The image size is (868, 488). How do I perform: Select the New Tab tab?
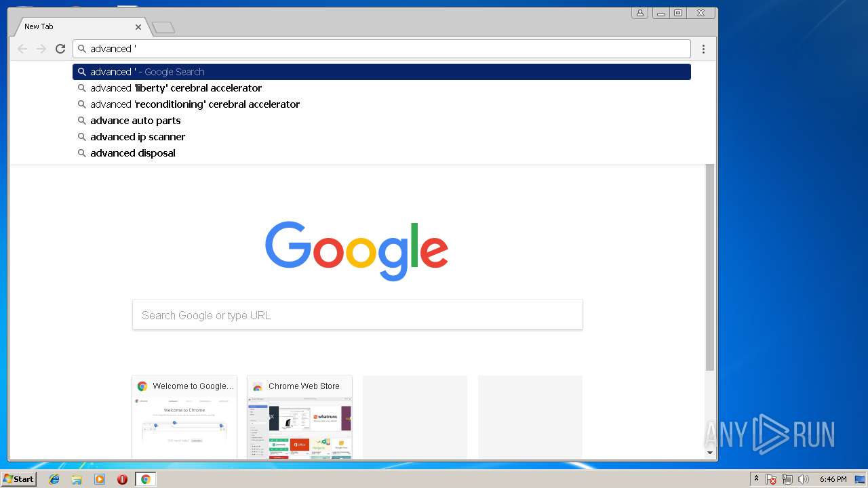[78, 26]
